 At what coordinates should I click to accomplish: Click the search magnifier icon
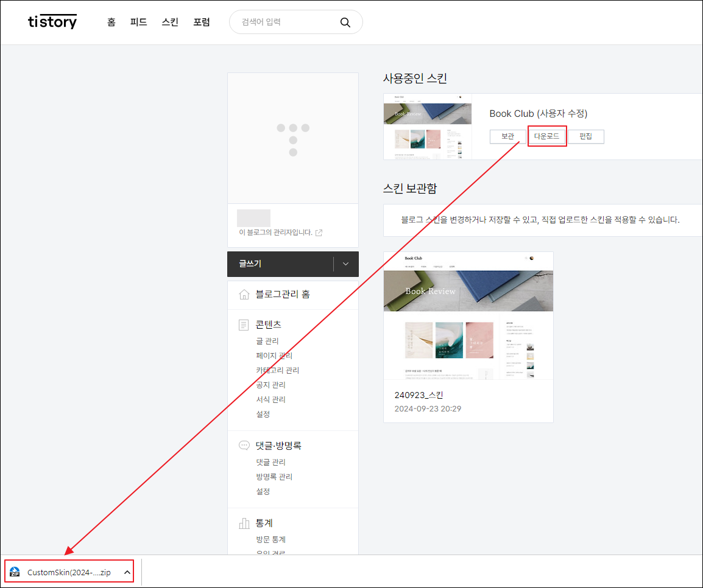[x=345, y=23]
